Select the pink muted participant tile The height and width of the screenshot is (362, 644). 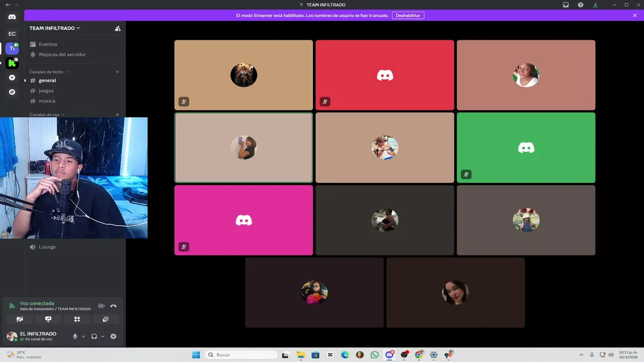click(x=244, y=220)
